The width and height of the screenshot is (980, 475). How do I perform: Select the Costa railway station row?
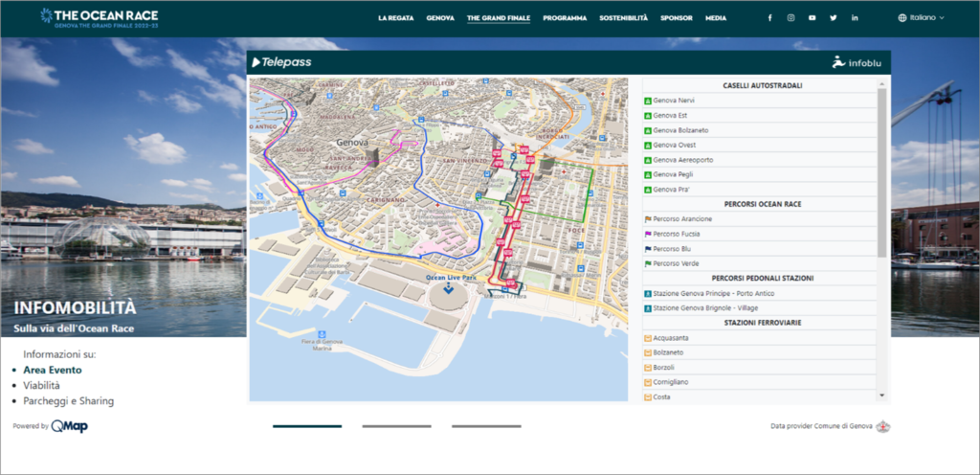point(759,396)
